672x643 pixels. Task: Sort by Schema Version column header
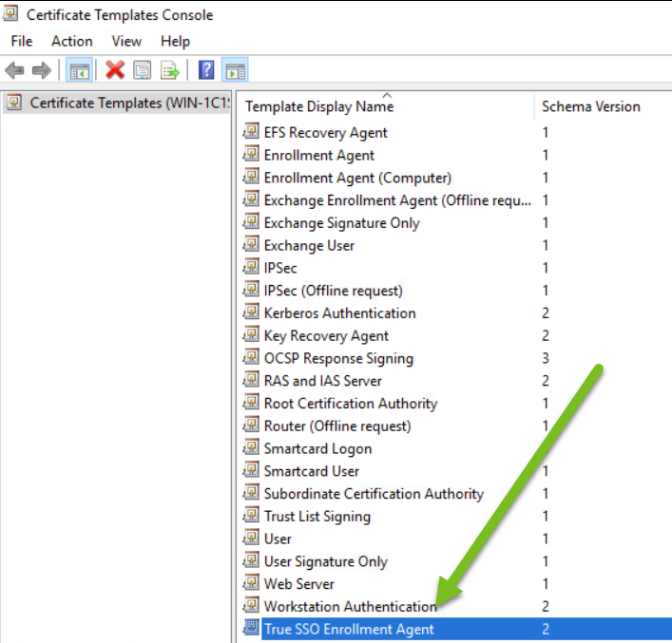click(591, 106)
